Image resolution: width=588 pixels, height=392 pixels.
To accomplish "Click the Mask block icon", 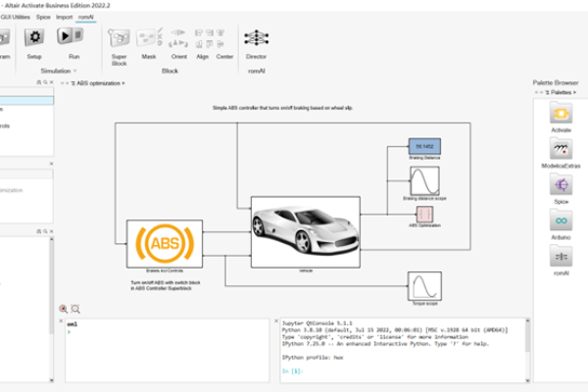I will click(147, 38).
